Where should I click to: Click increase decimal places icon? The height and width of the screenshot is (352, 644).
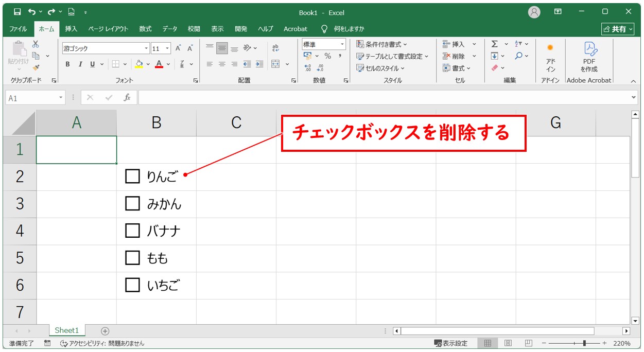point(308,68)
